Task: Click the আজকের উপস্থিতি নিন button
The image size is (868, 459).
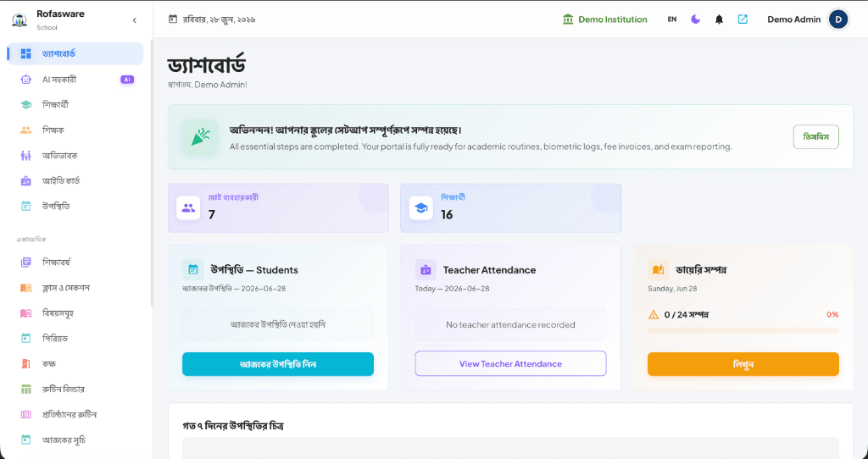Action: click(x=278, y=364)
